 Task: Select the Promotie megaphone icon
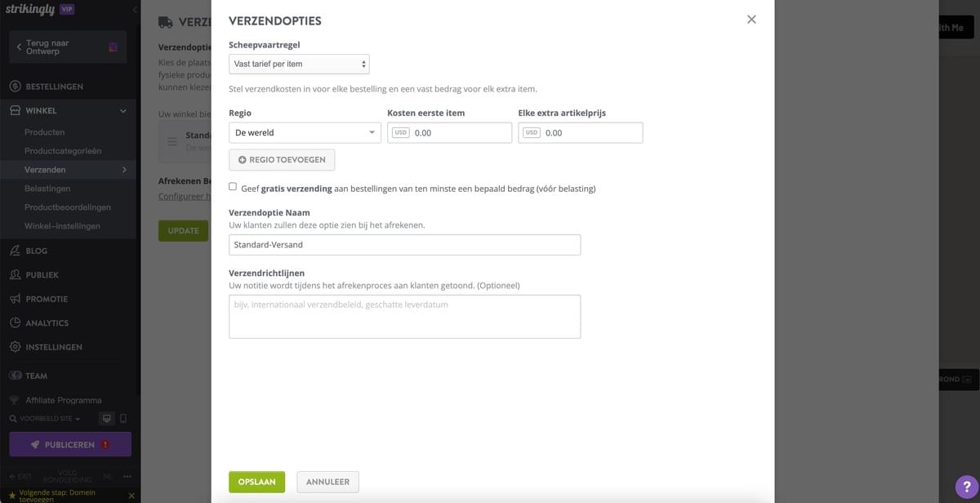click(x=13, y=298)
